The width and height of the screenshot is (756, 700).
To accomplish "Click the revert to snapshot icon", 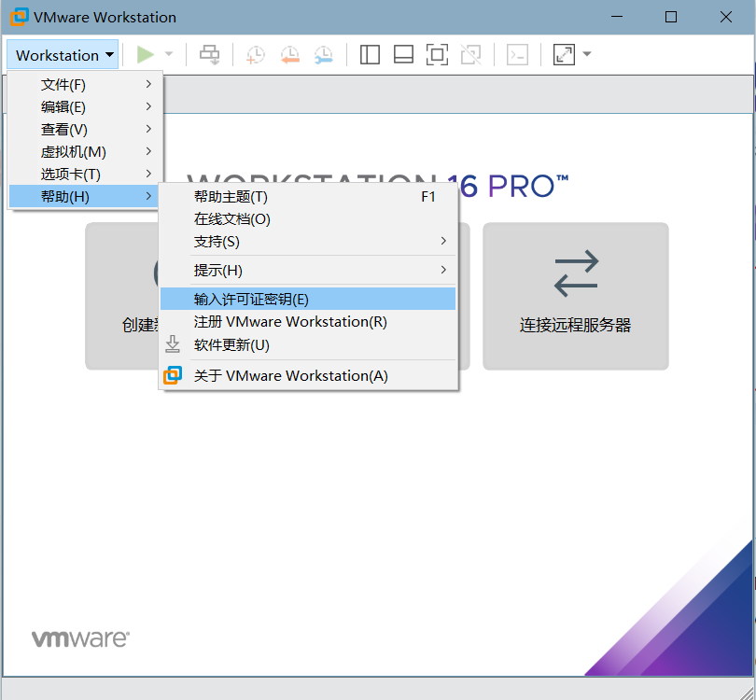I will click(x=289, y=54).
